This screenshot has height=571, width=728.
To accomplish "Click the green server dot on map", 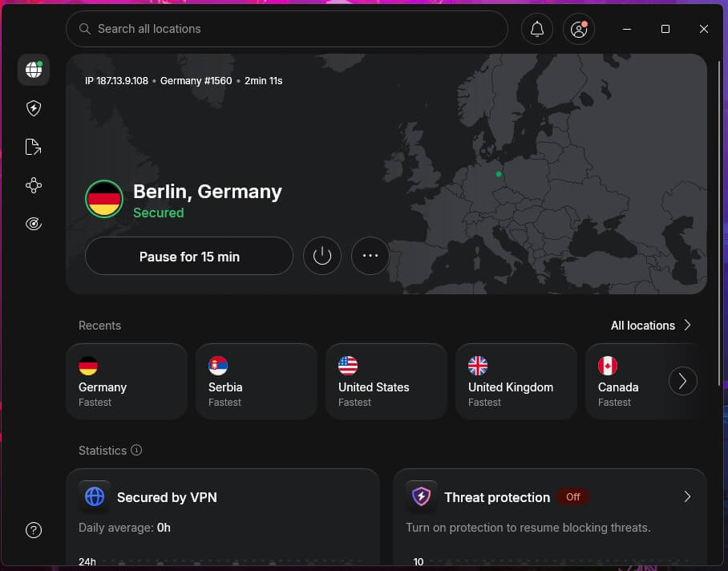I will [498, 174].
